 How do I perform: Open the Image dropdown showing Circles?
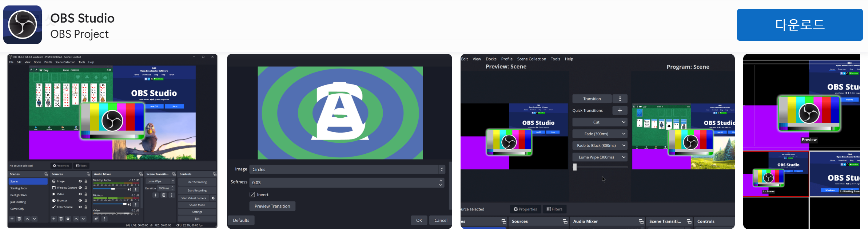click(347, 169)
